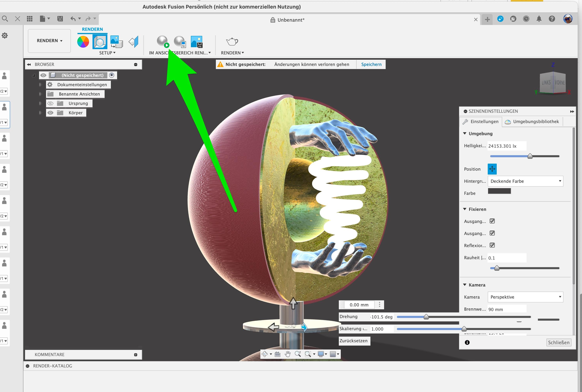Select the Pan hand tool
Screen dimensions: 582x392
click(288, 354)
